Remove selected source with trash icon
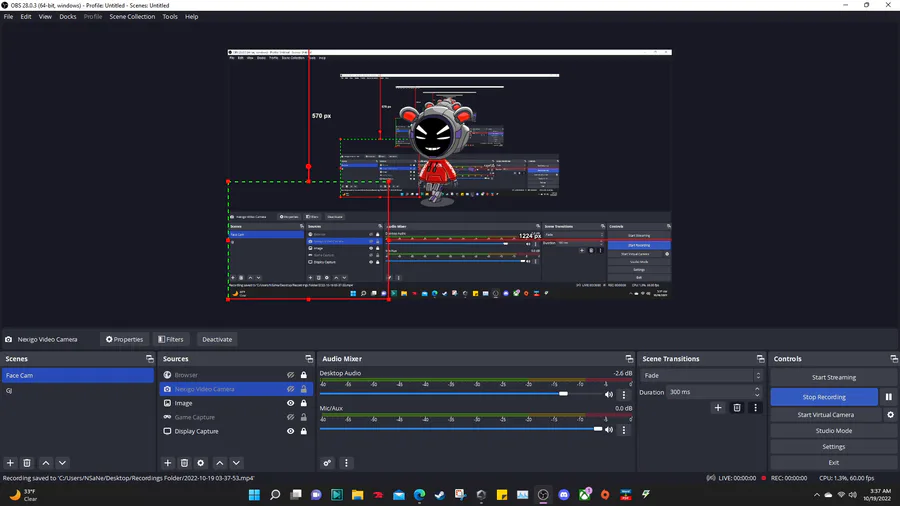Screen dimensions: 900x506 pos(184,463)
